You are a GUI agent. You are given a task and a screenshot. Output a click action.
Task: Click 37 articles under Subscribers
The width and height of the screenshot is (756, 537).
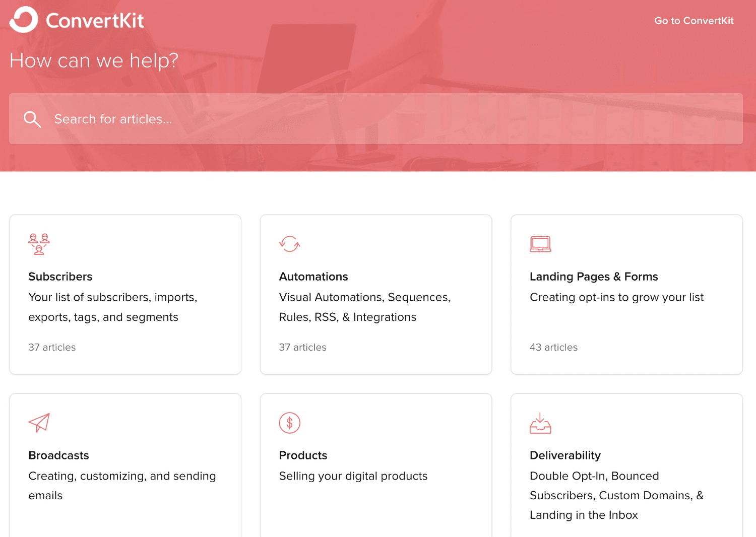click(52, 347)
